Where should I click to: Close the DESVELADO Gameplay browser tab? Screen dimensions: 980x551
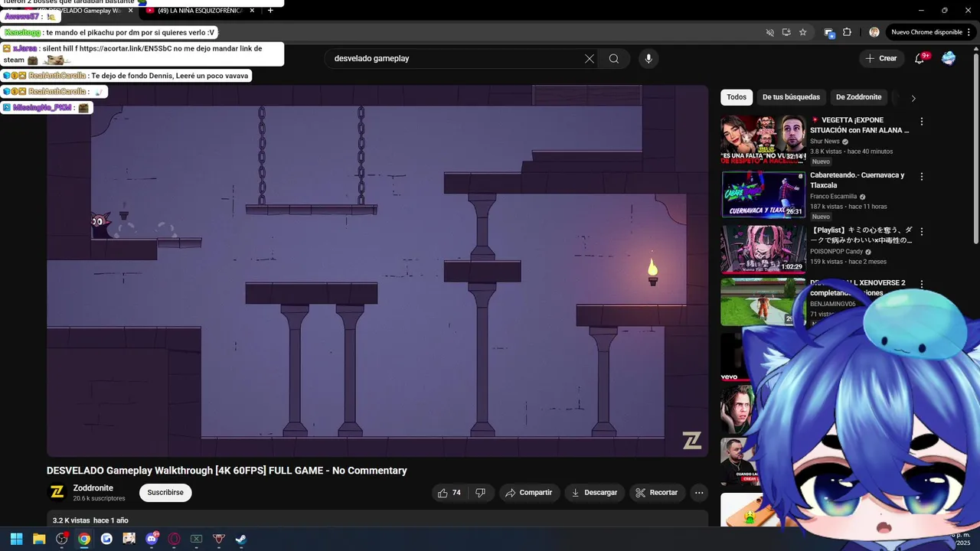pos(131,11)
